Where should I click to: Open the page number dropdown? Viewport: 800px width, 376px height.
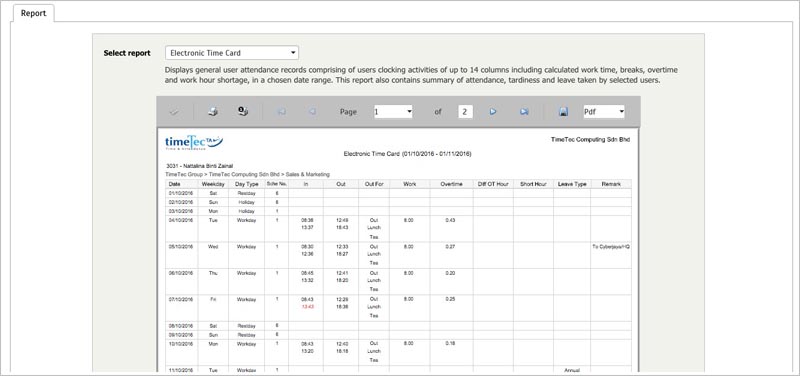(x=393, y=112)
